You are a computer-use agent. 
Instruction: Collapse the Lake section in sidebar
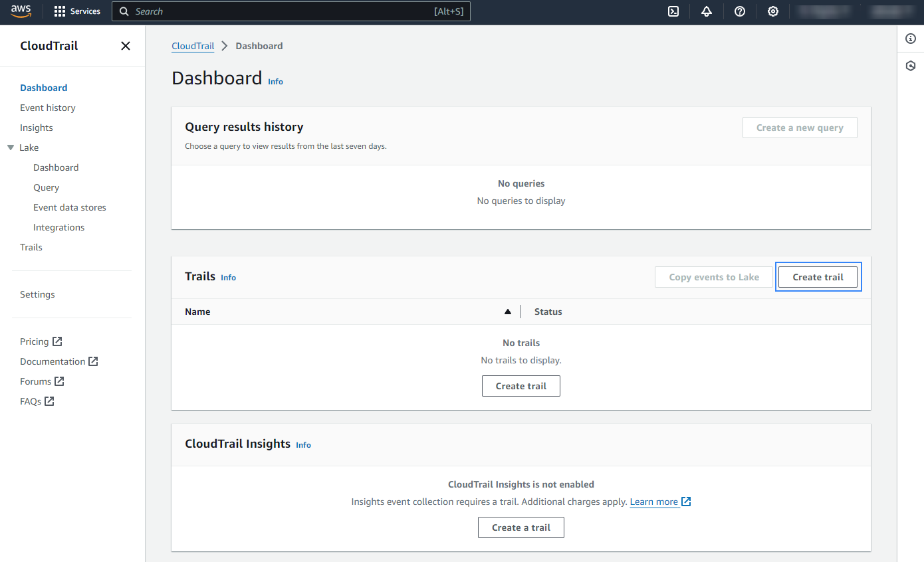pyautogui.click(x=11, y=147)
